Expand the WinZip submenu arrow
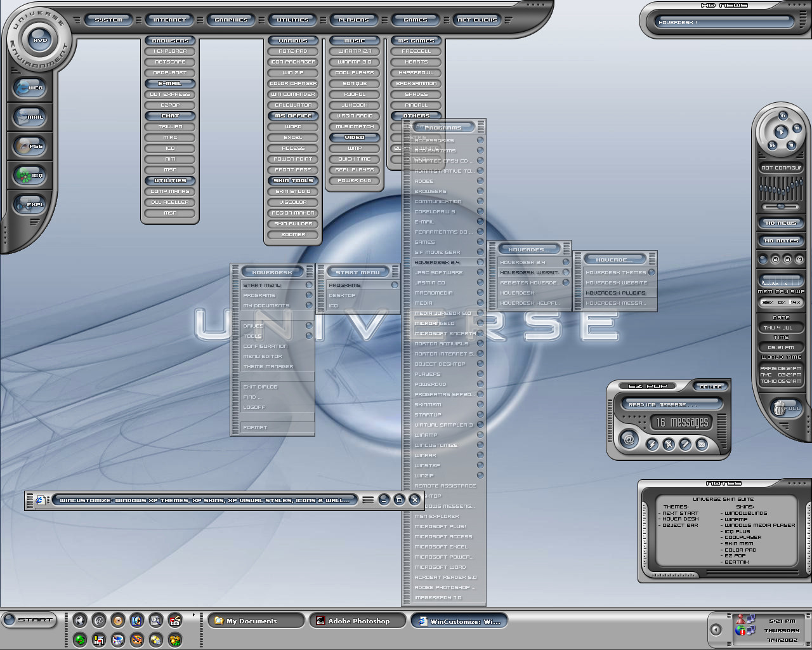The width and height of the screenshot is (812, 650). 480,475
